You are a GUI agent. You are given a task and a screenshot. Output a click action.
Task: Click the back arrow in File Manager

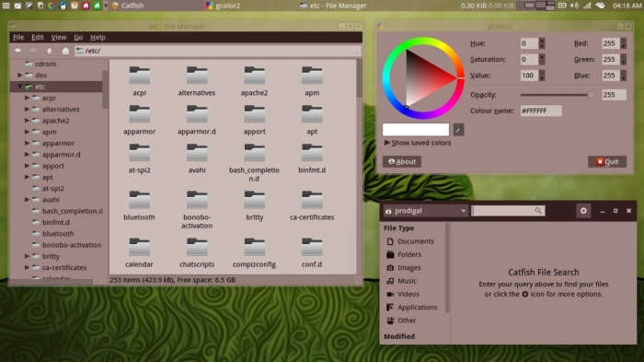click(17, 51)
